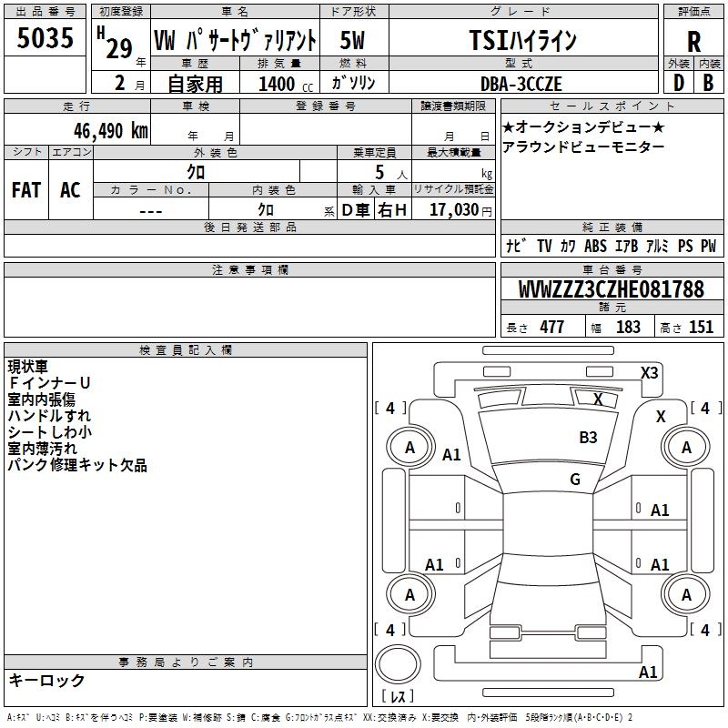The height and width of the screenshot is (728, 728).
Task: Click the spare tire レス circle
Action: click(398, 664)
